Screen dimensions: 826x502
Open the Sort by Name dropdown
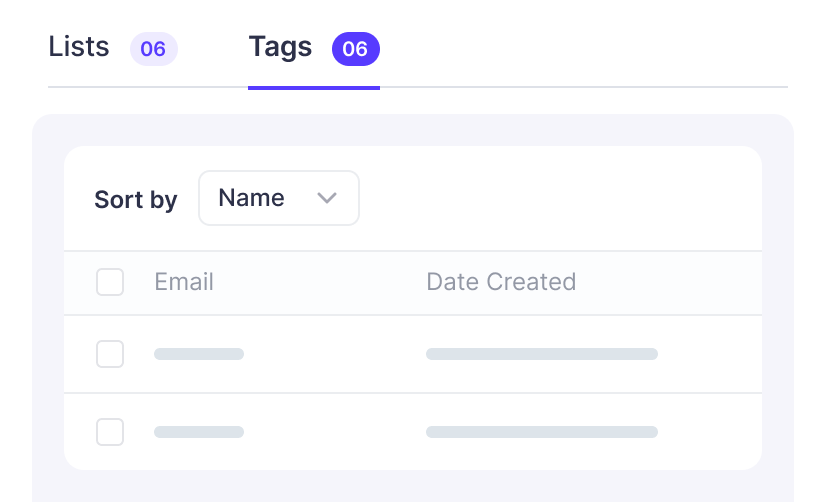[278, 198]
